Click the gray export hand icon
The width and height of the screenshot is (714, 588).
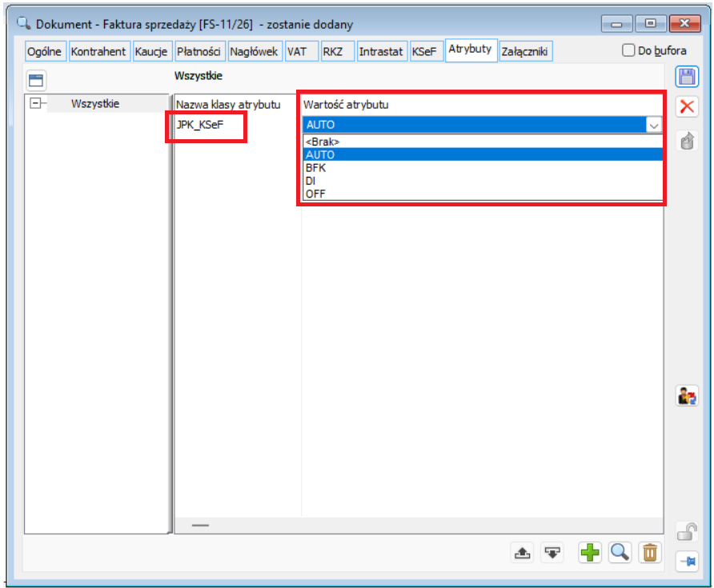click(x=687, y=141)
